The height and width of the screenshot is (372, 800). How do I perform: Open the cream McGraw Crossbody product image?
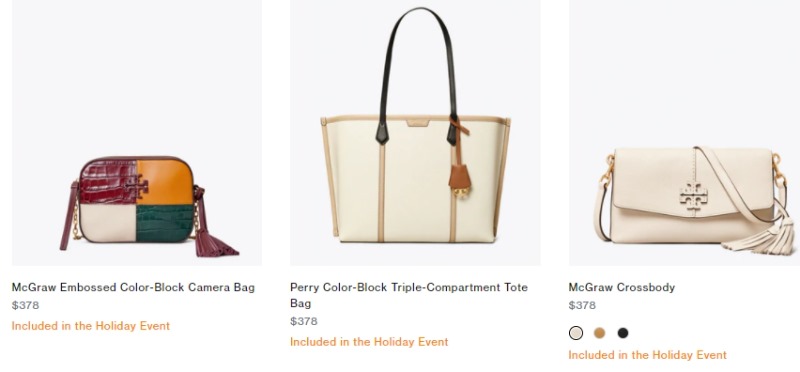coord(684,133)
